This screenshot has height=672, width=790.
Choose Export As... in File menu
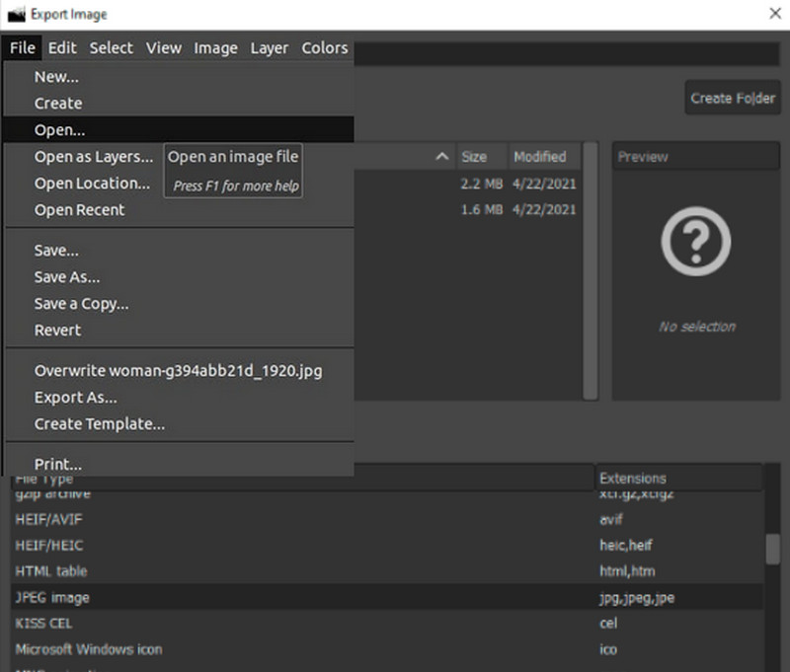75,397
